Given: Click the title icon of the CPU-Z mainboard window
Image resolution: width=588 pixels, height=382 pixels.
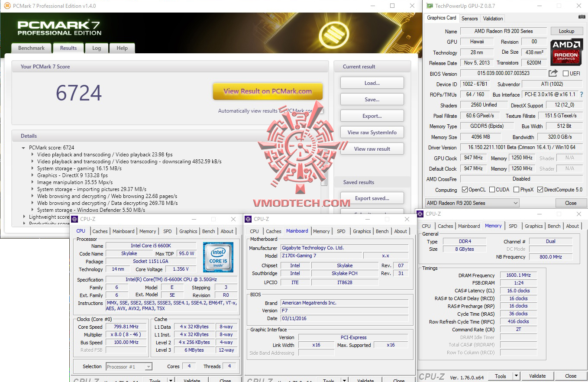Looking at the screenshot, I should click(x=248, y=219).
